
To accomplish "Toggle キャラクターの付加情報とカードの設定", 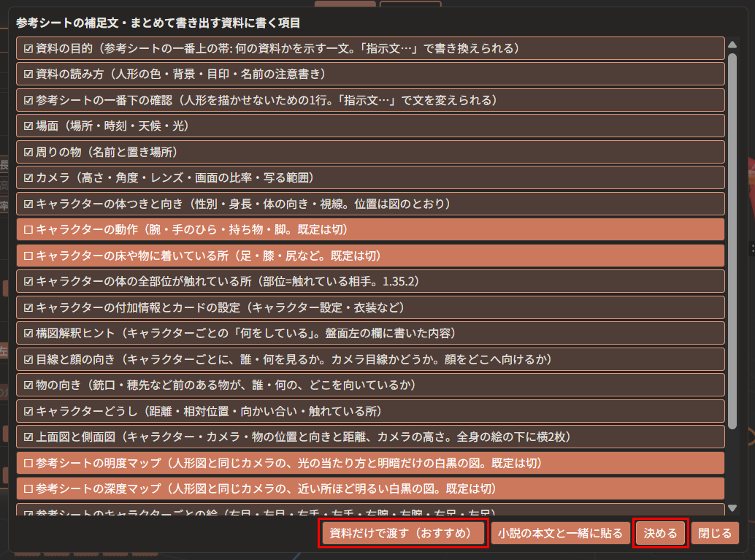I will [x=370, y=307].
